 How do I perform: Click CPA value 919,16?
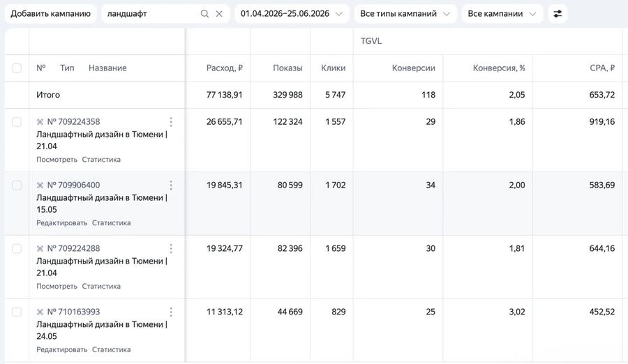click(x=602, y=122)
